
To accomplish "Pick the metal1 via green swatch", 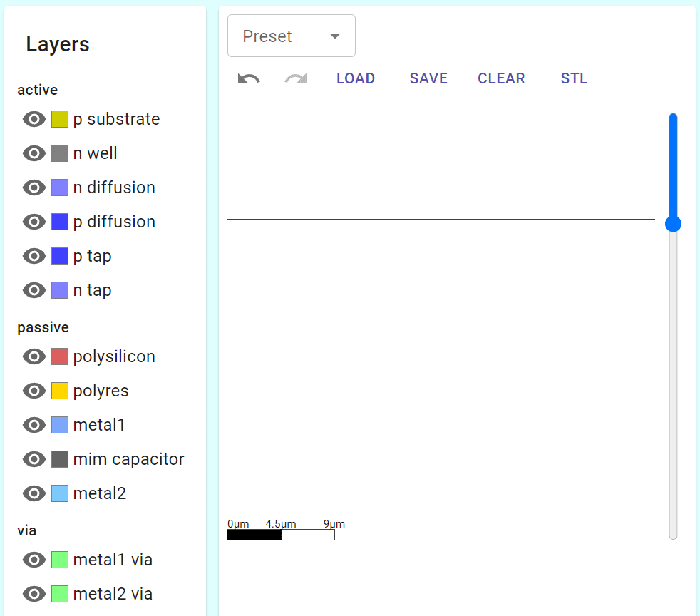I will 60,560.
